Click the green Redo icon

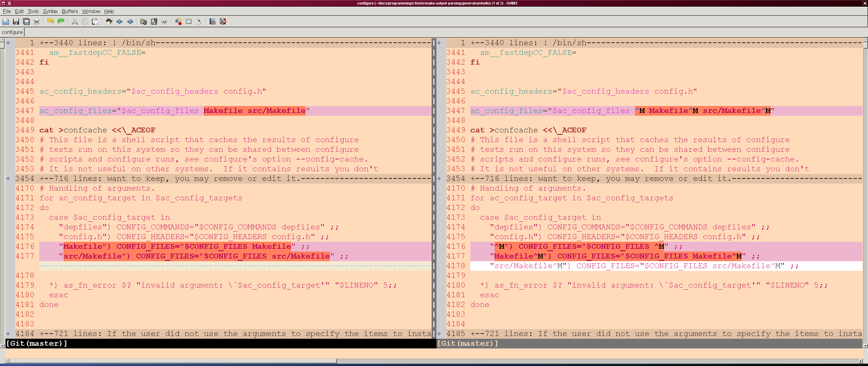coord(61,22)
